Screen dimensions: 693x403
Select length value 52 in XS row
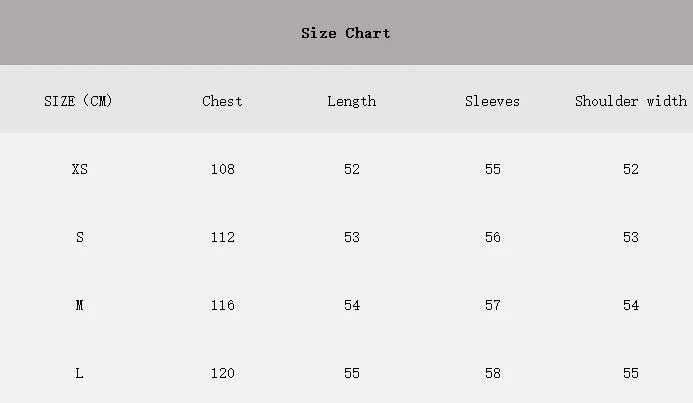coord(352,169)
